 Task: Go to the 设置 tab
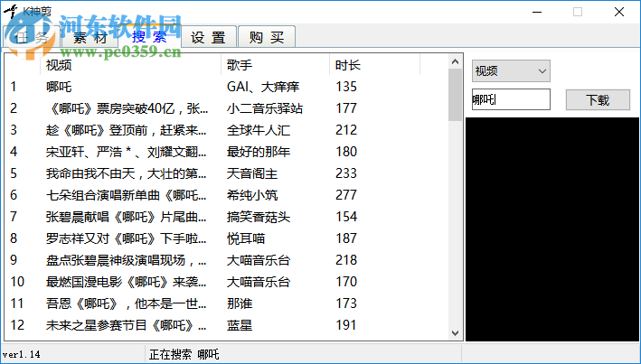(209, 38)
